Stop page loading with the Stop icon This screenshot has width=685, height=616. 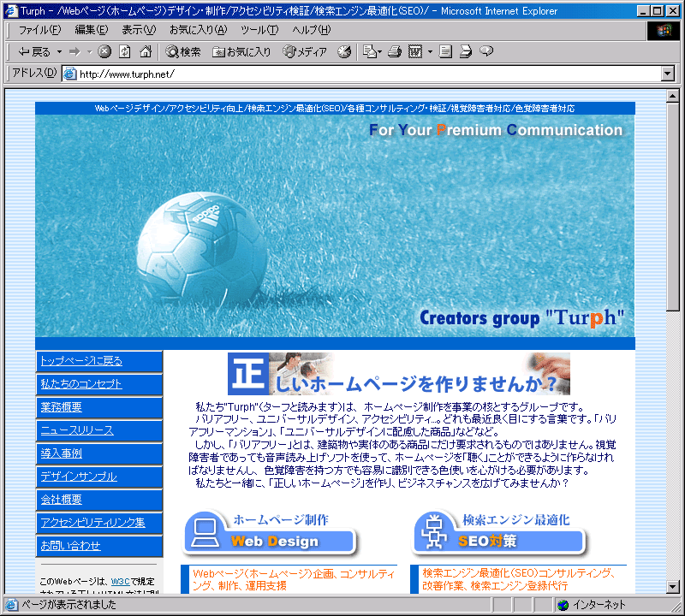coord(104,52)
